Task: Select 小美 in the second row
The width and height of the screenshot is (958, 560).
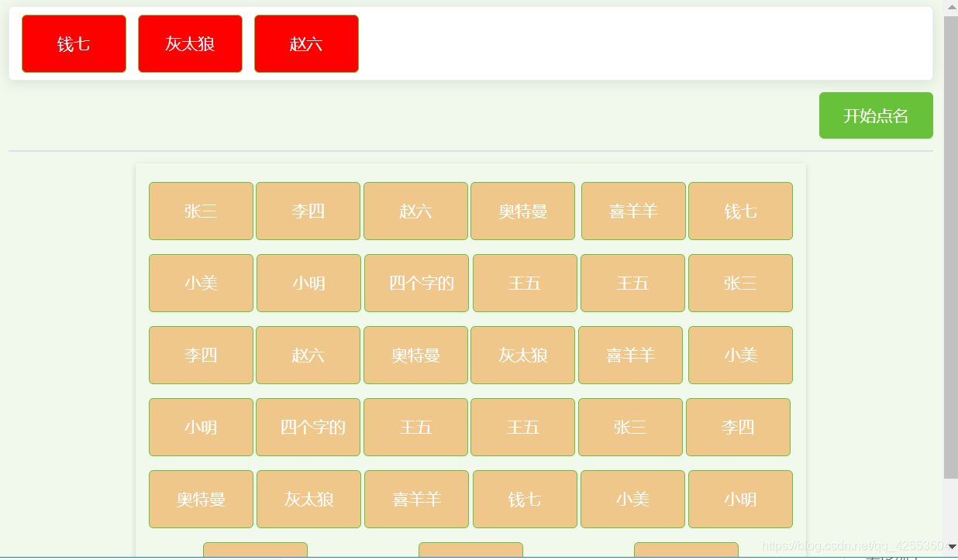Action: [201, 283]
